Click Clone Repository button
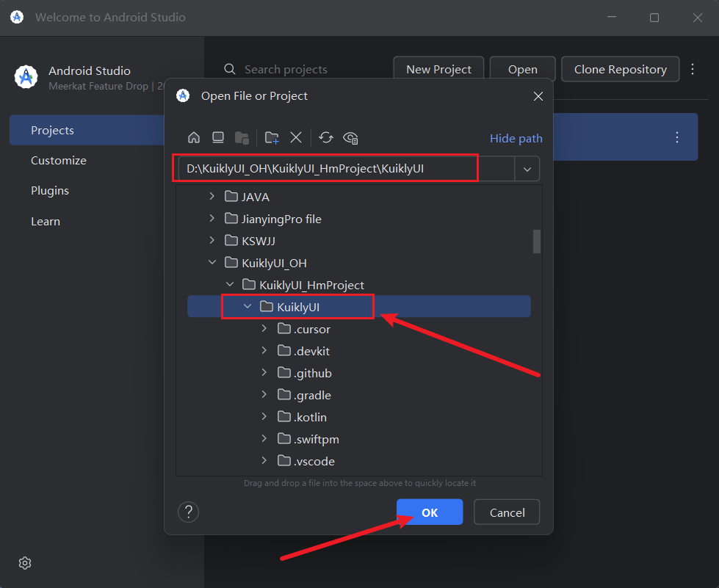719x588 pixels. (x=621, y=69)
